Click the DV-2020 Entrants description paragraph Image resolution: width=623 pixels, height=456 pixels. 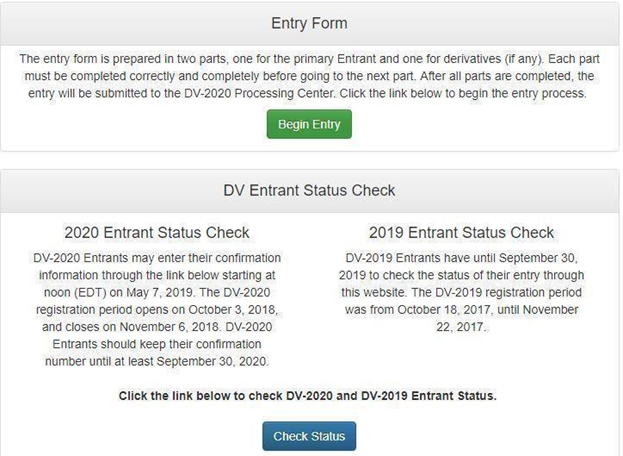tap(157, 309)
